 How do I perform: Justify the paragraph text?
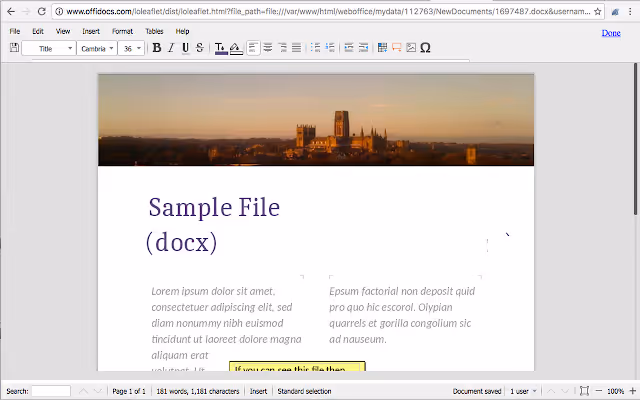click(x=297, y=48)
